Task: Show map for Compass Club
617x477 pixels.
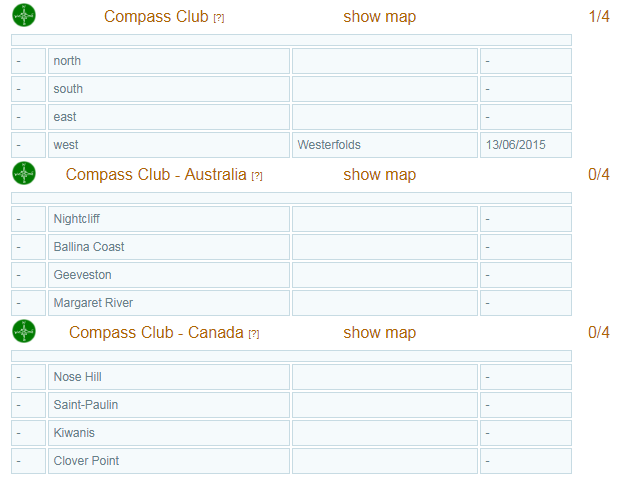Action: coord(379,17)
